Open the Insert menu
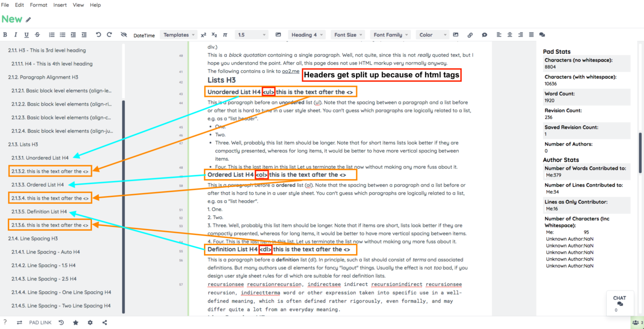 [x=60, y=5]
